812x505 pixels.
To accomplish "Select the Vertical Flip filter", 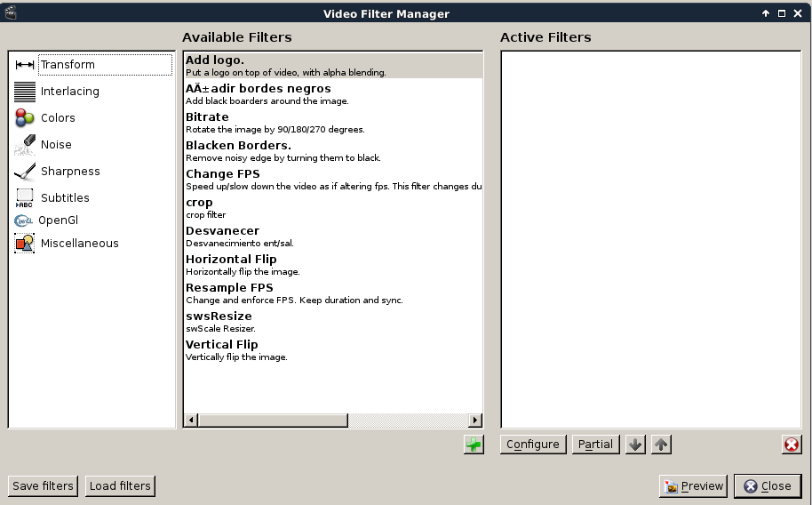I will (x=333, y=350).
